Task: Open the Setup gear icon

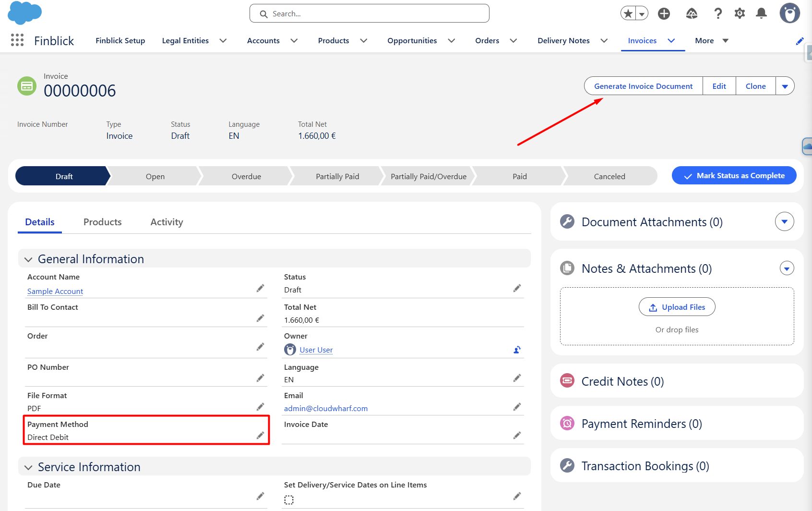Action: (740, 13)
